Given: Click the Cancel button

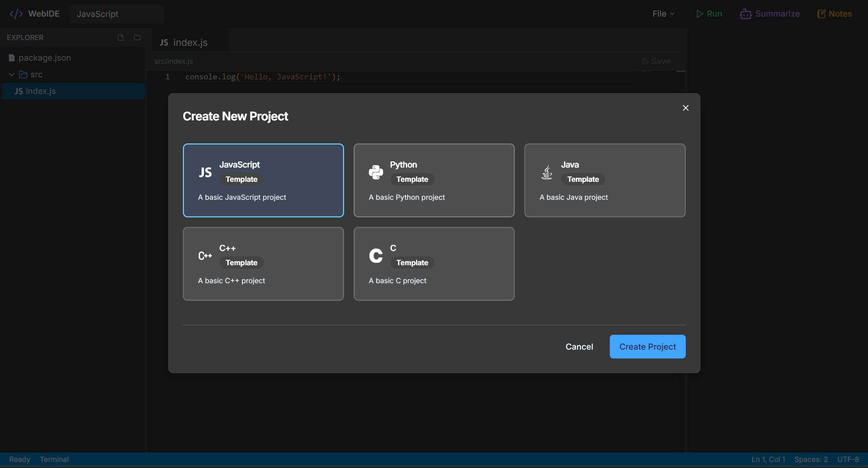Looking at the screenshot, I should click(579, 347).
